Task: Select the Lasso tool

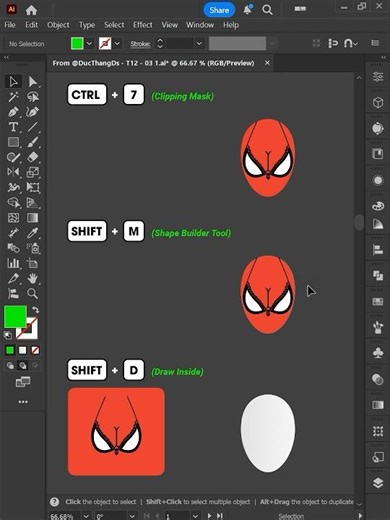Action: (x=33, y=97)
